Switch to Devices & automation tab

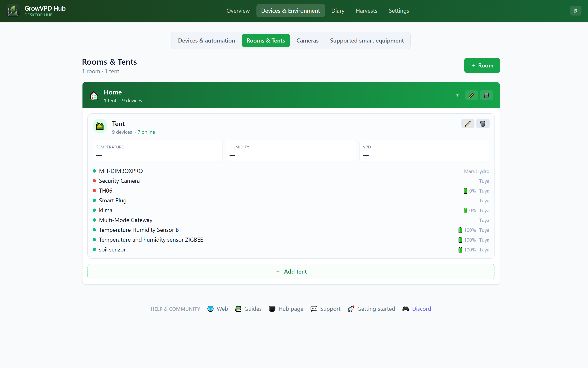click(206, 40)
